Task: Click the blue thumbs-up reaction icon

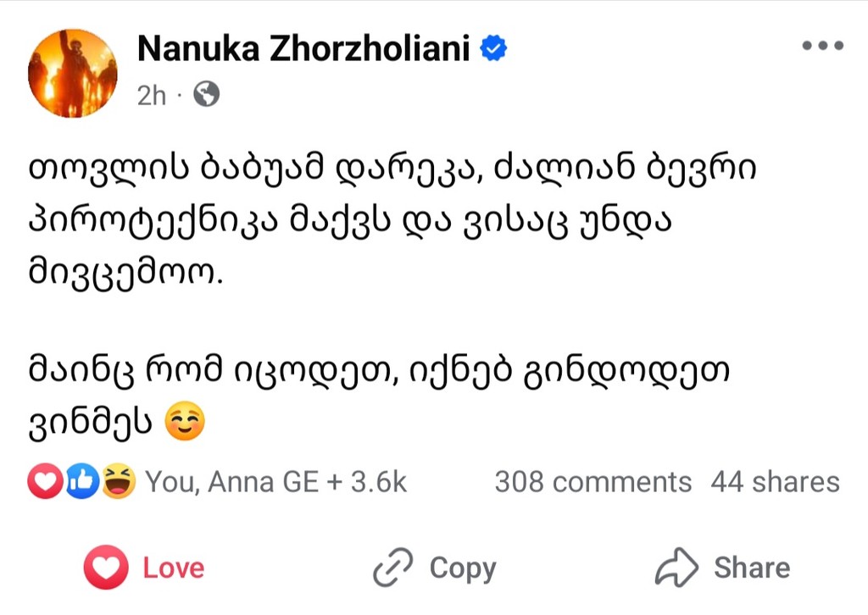Action: click(x=81, y=482)
